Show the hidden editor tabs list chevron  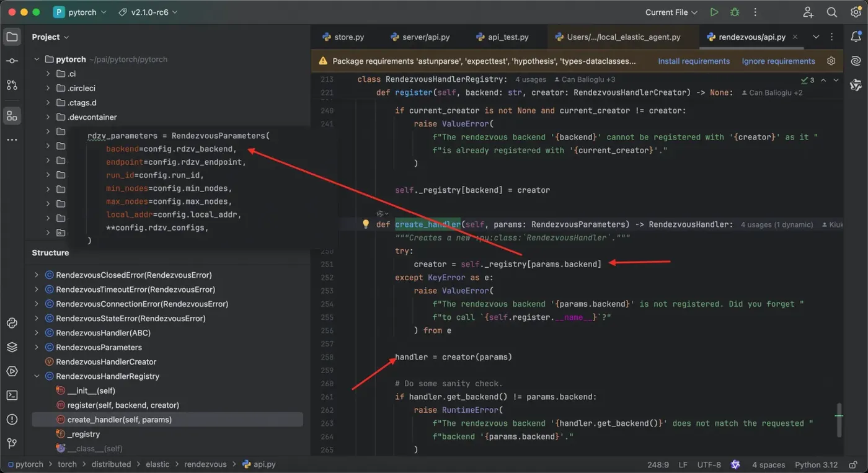point(816,37)
